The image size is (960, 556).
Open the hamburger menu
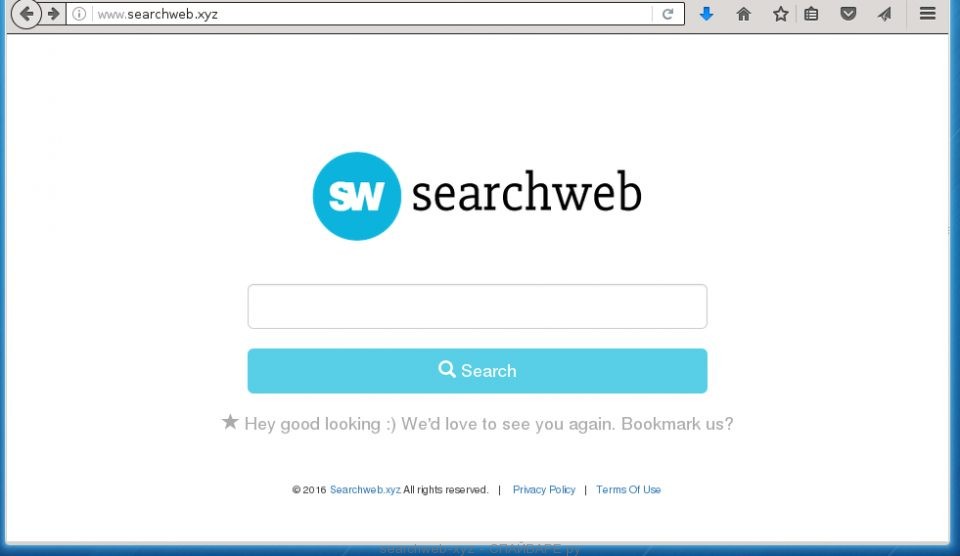pyautogui.click(x=928, y=13)
